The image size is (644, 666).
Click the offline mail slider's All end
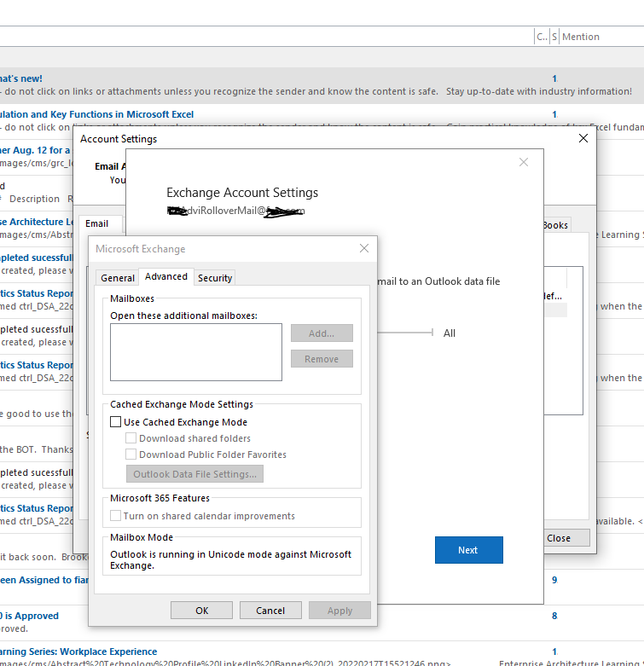coord(434,333)
